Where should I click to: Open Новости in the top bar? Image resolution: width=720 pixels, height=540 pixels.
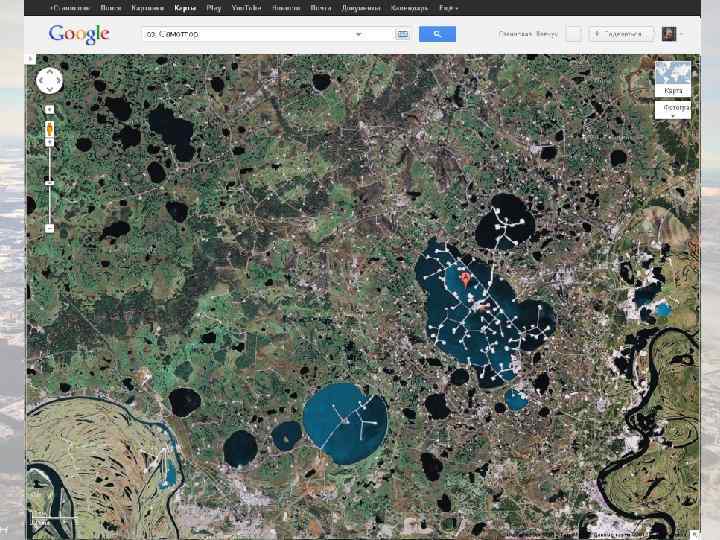click(286, 8)
